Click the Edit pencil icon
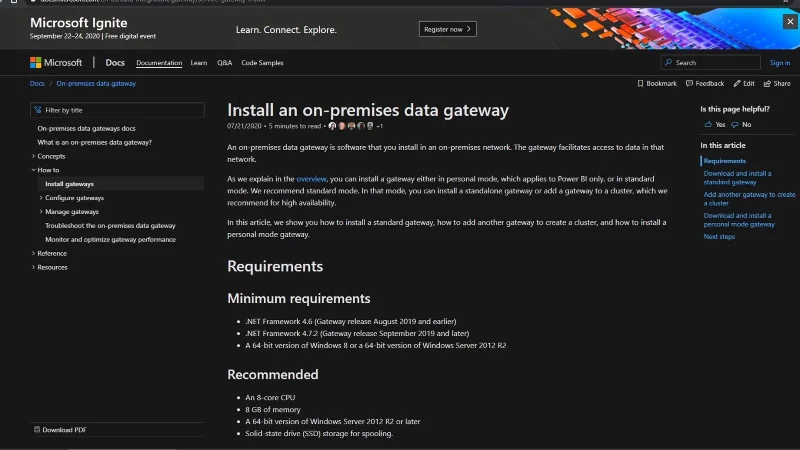Viewport: 800px width, 450px height. click(x=737, y=83)
